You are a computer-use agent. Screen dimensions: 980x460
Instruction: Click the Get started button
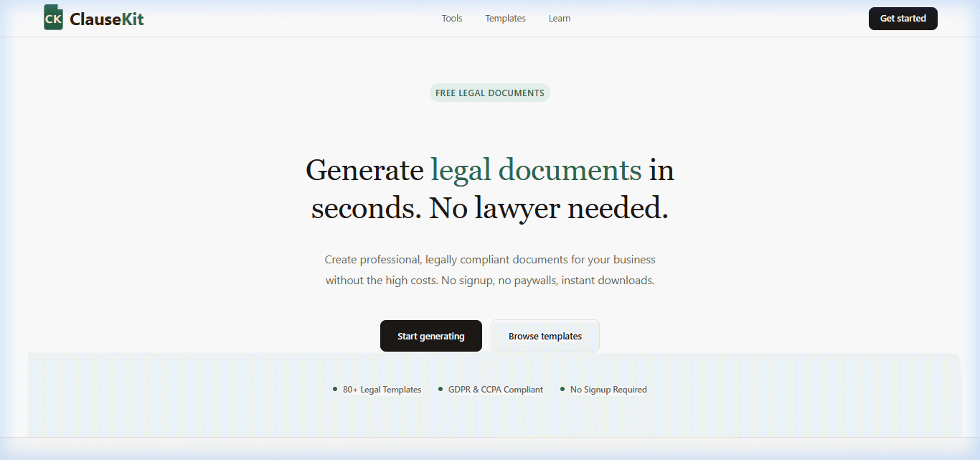pos(903,19)
